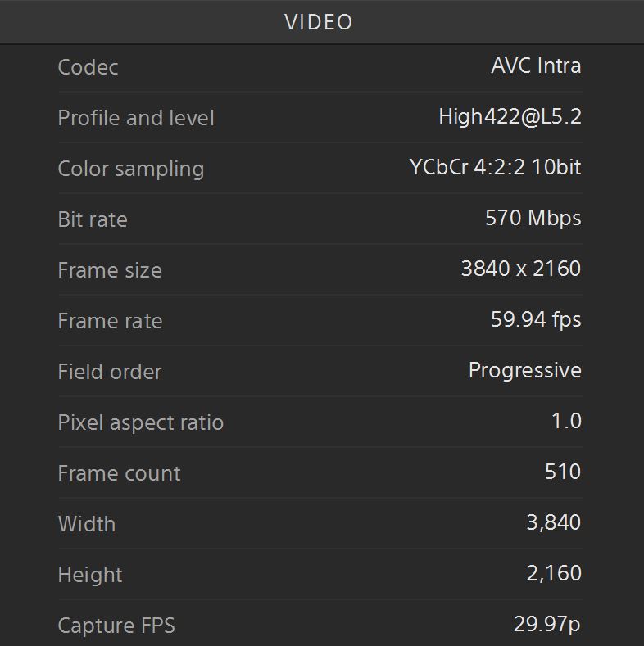Select the Codec label

88,67
